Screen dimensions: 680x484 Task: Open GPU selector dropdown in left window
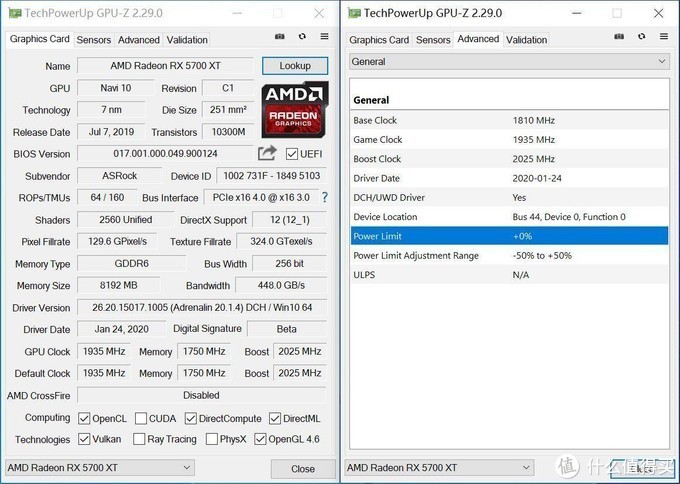(x=100, y=468)
